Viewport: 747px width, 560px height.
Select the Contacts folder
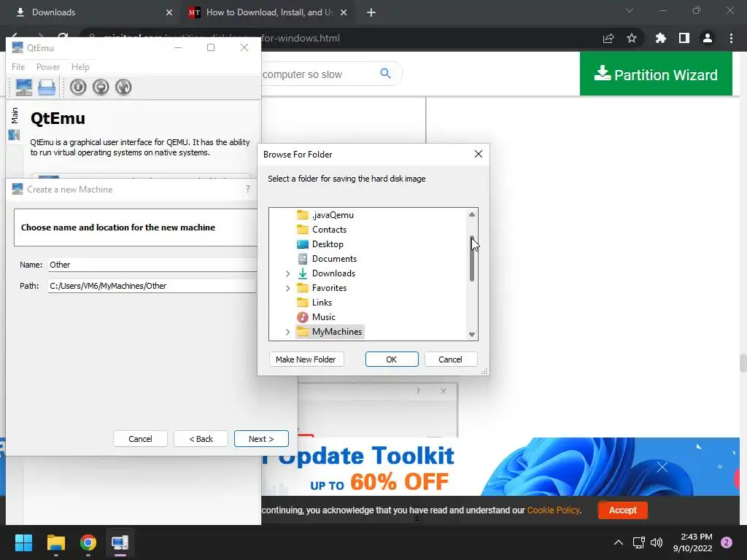(x=322, y=230)
